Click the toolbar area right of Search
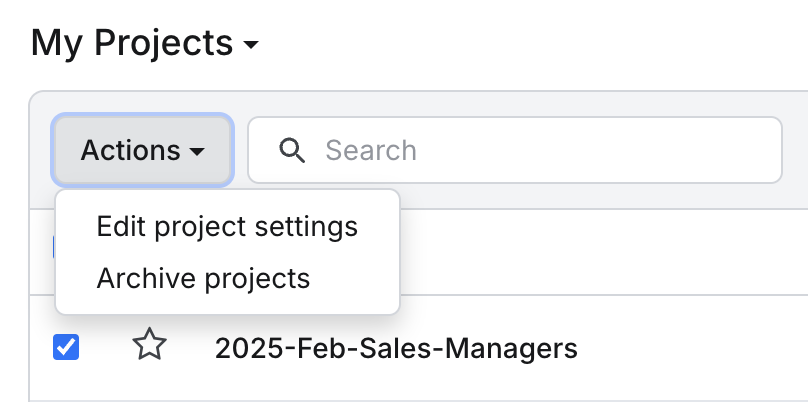The width and height of the screenshot is (808, 402). pos(795,150)
